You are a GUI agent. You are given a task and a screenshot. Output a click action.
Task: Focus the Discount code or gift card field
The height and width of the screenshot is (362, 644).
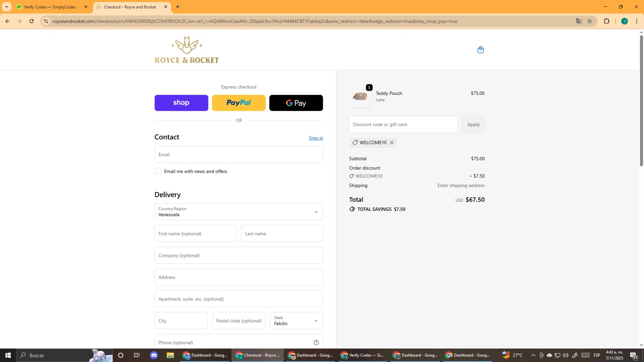pyautogui.click(x=403, y=124)
